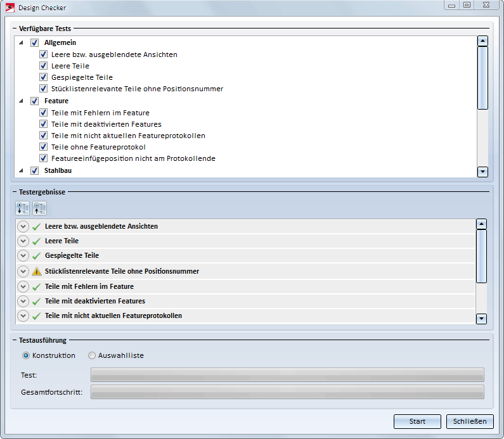The image size is (504, 439).
Task: Click up arrow of available tests scrollbar
Action: click(482, 41)
